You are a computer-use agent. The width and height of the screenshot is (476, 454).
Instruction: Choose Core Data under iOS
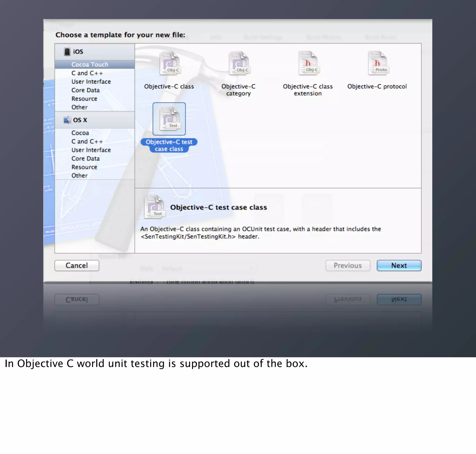click(85, 90)
